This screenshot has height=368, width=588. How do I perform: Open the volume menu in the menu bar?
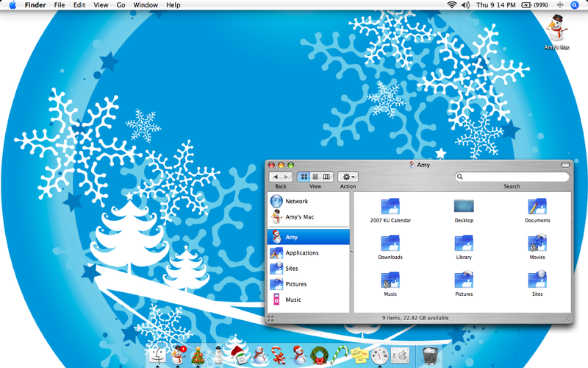coord(465,5)
